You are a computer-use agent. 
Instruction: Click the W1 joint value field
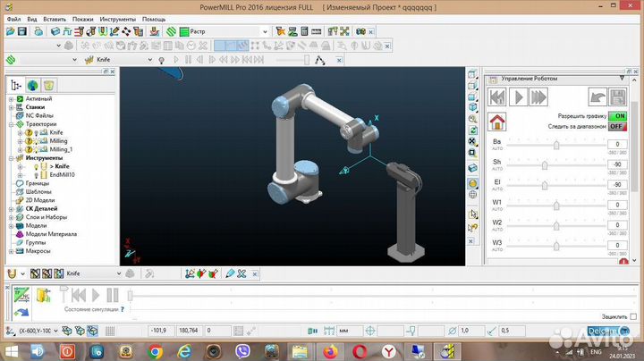coord(617,205)
